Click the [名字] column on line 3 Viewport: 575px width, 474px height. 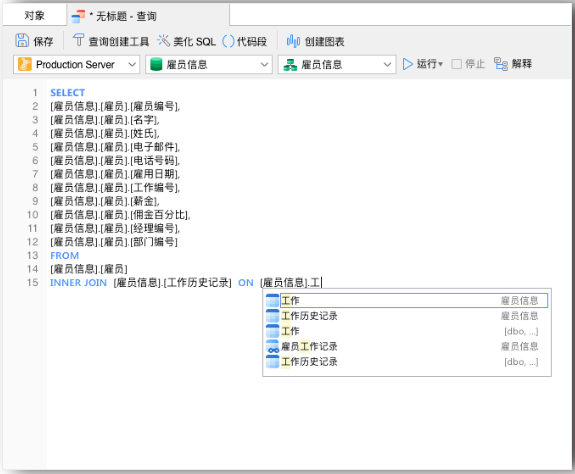tap(145, 120)
